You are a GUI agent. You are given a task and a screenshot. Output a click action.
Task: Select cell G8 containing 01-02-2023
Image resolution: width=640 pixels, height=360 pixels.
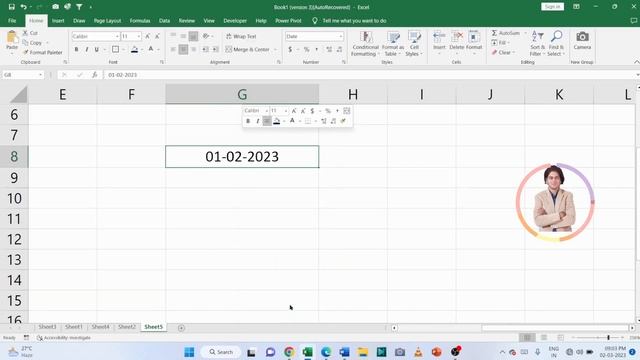242,157
